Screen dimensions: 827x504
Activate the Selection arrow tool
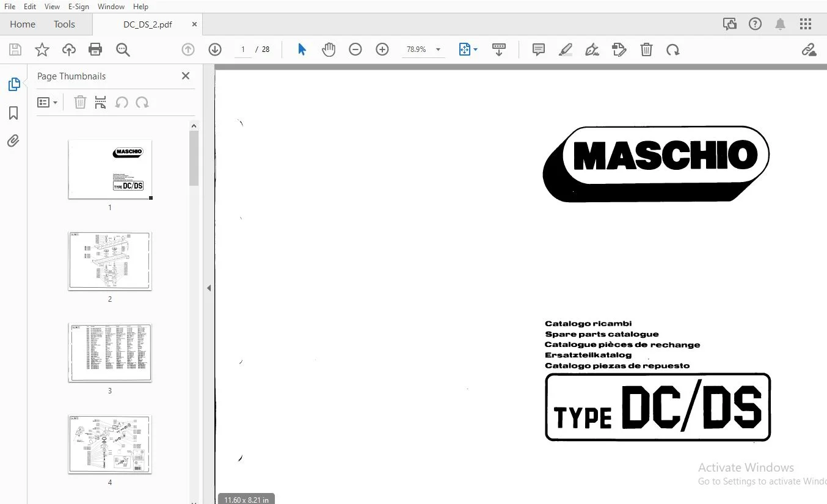click(302, 49)
